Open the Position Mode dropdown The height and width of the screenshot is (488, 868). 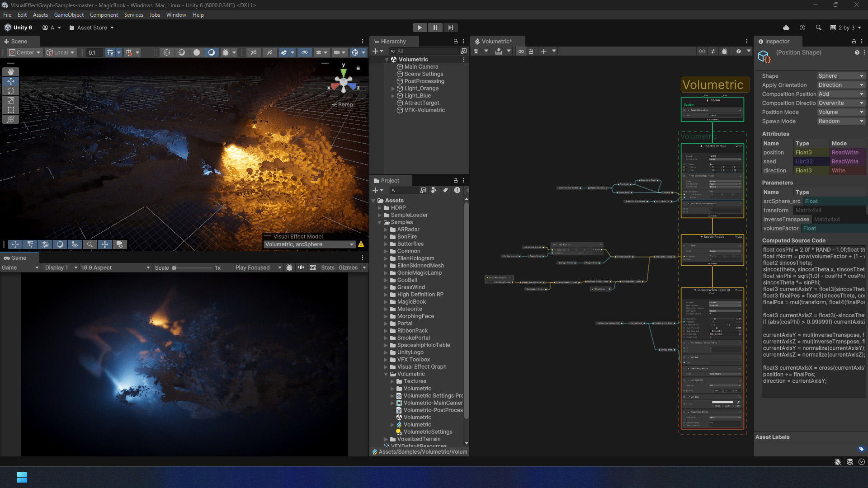(841, 112)
